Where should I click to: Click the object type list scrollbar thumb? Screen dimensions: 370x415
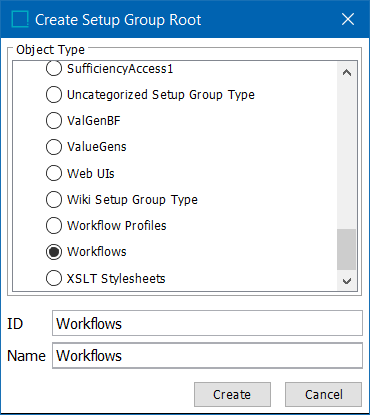tap(347, 249)
